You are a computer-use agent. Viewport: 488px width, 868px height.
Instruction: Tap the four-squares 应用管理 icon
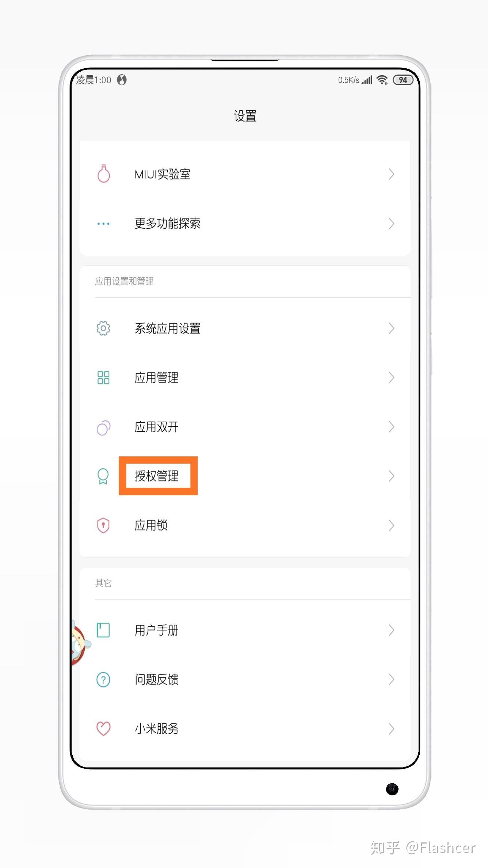coord(103,377)
